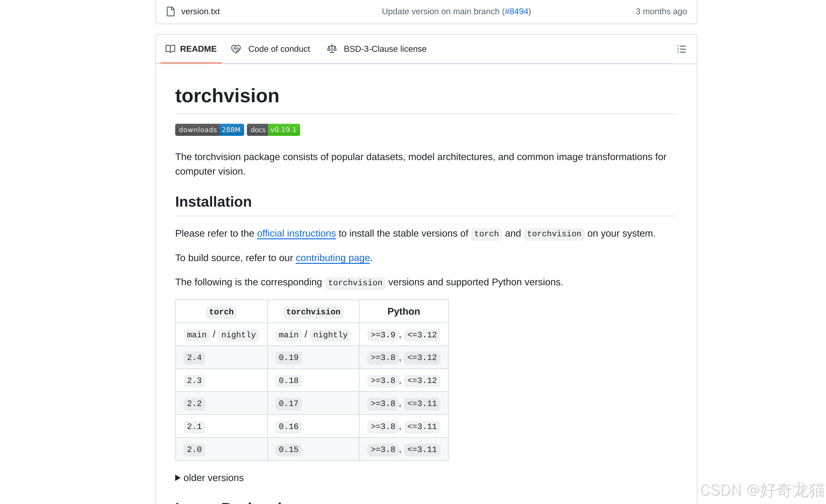Open the contributing page link
This screenshot has width=826, height=504.
pyautogui.click(x=333, y=258)
